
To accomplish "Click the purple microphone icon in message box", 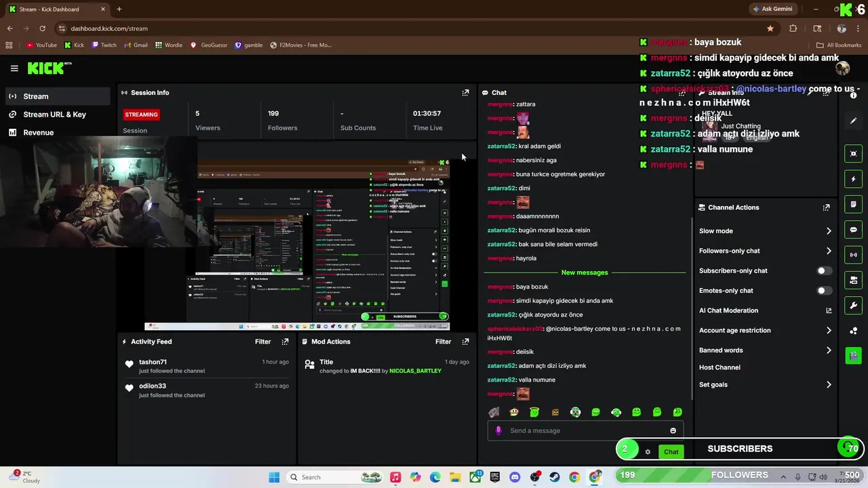I will click(x=498, y=430).
